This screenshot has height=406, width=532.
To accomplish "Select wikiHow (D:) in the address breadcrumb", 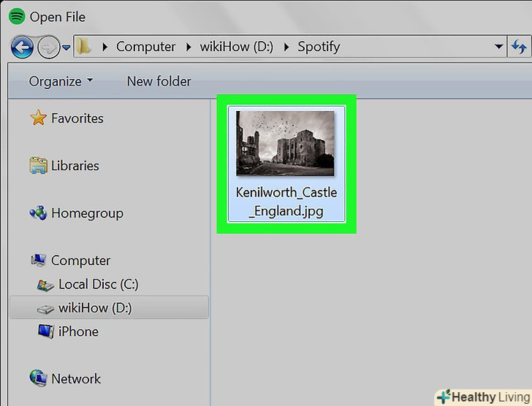I will [237, 47].
